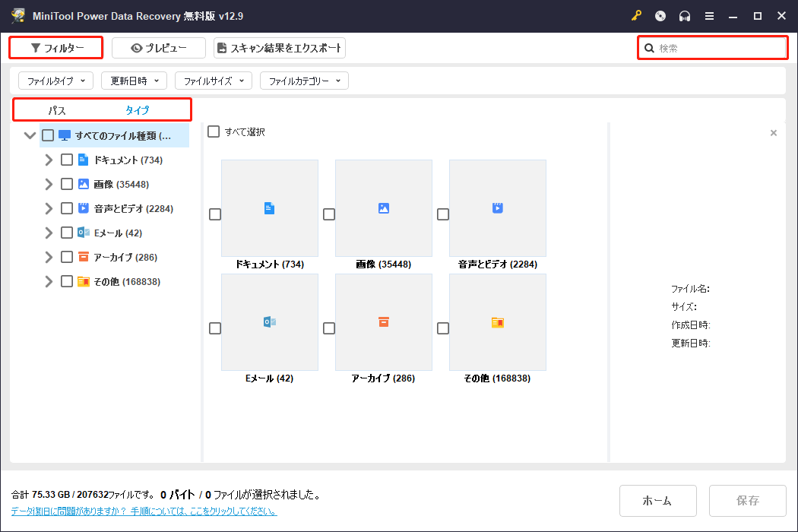Image resolution: width=798 pixels, height=532 pixels.
Task: Tick checkbox beside 画像 thumbnail card
Action: pos(329,214)
